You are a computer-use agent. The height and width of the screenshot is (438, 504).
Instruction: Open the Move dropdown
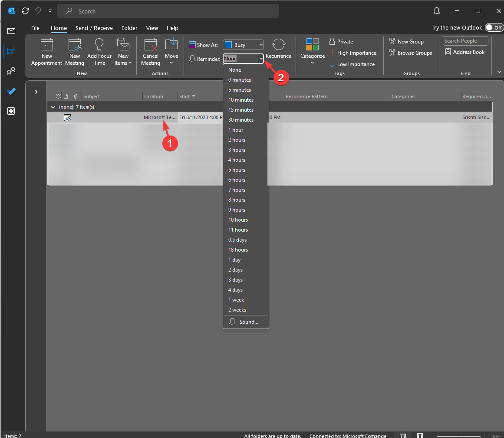pos(171,52)
